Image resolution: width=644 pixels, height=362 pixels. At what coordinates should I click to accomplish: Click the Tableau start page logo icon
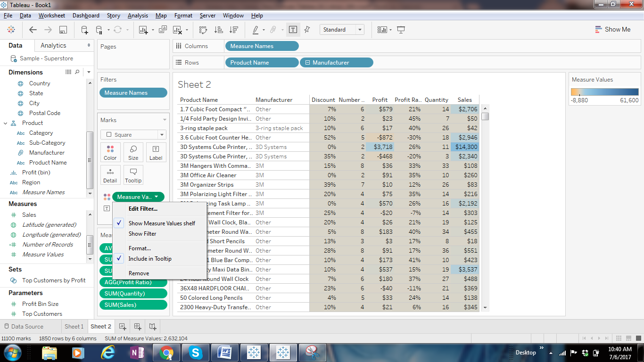coord(11,30)
